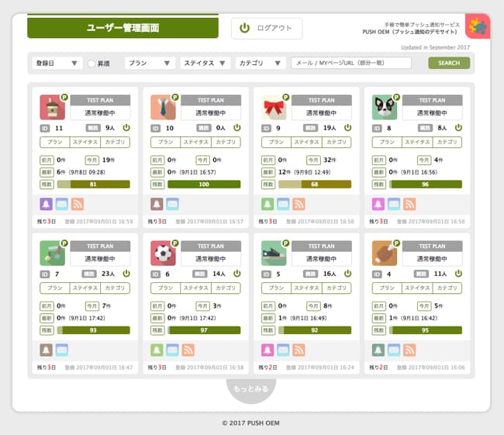
Task: Click the green bell icon on user 9 card
Action: click(268, 204)
